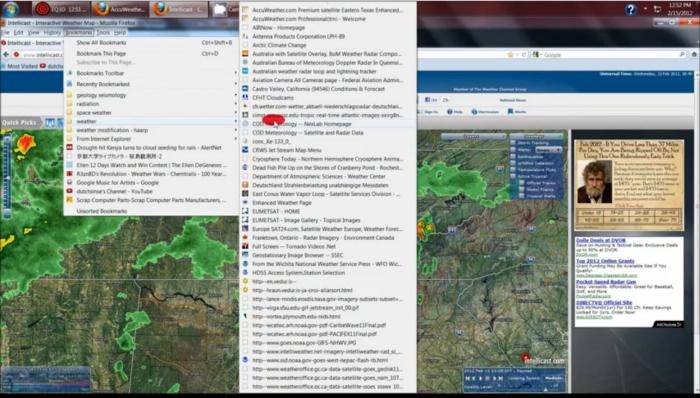Click the bookmark star in the address bar
The image size is (700, 398).
[x=510, y=54]
